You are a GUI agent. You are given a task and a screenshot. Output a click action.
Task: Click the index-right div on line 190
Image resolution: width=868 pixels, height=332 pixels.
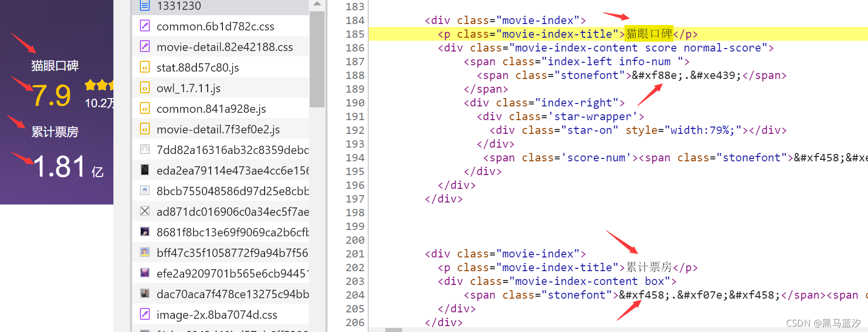[544, 102]
